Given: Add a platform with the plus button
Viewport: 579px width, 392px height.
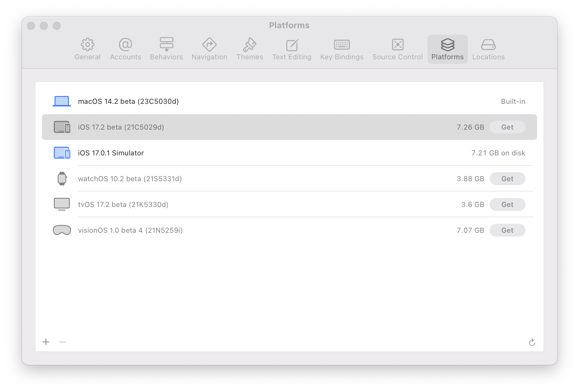Looking at the screenshot, I should click(46, 342).
